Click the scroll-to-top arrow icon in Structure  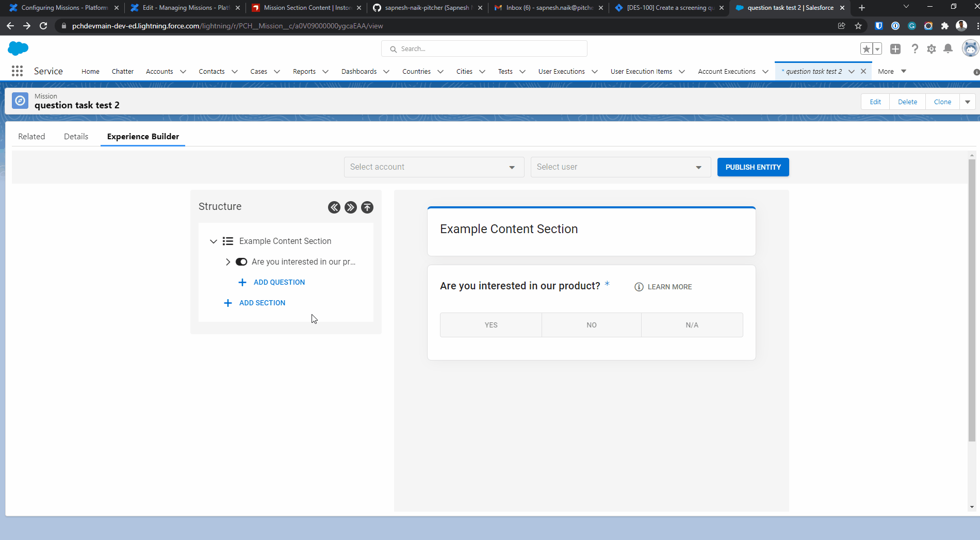pos(367,207)
